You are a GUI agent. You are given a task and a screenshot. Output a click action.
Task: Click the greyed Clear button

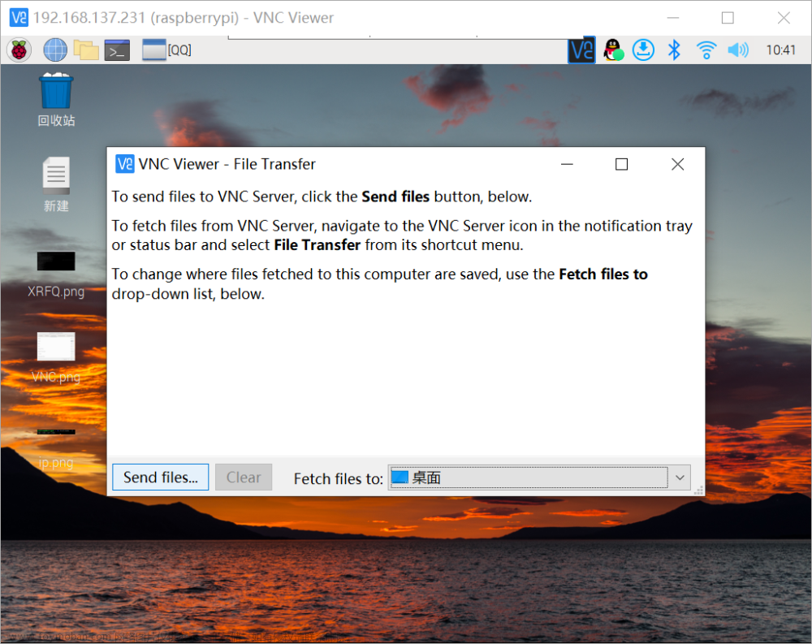point(244,478)
